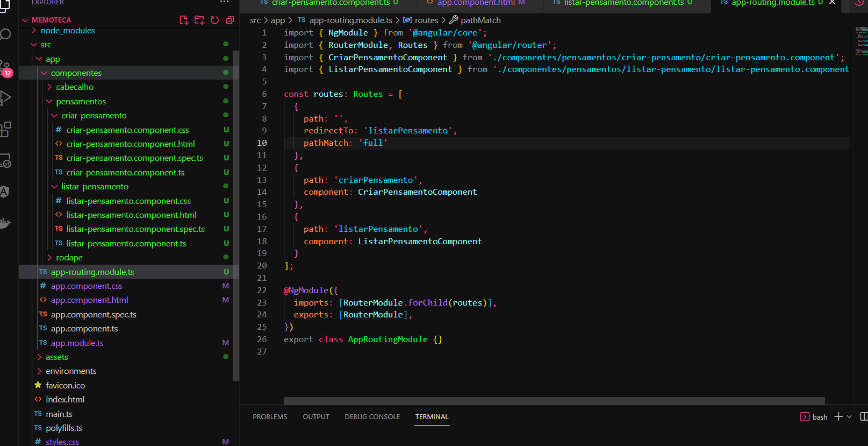Click app-routing.module.ts in the breadcrumb

[350, 20]
